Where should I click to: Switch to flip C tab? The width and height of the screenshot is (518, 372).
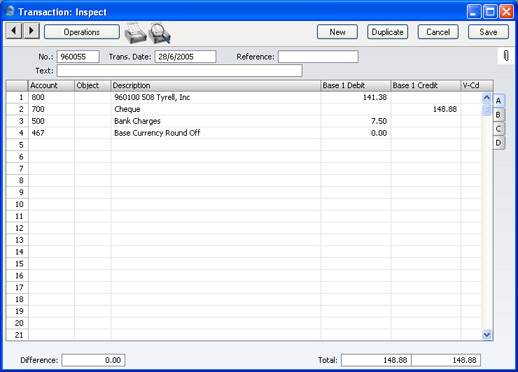pos(499,129)
